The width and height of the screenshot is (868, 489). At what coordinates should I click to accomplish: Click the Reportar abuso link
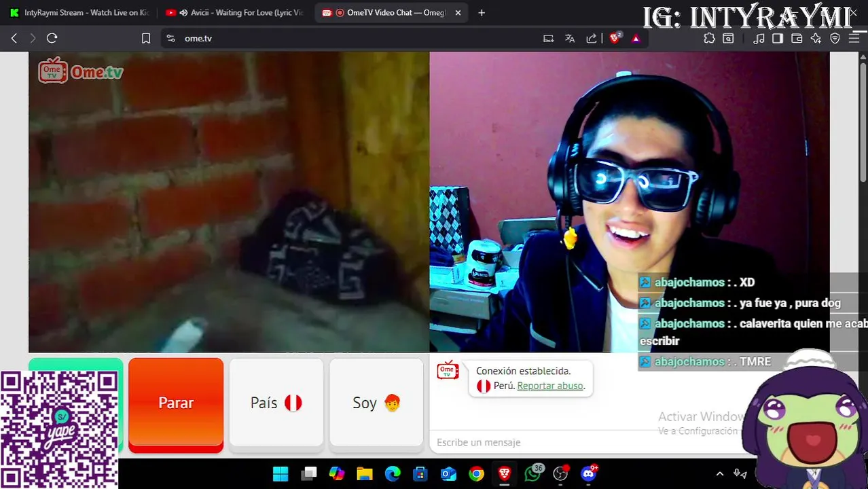point(549,386)
